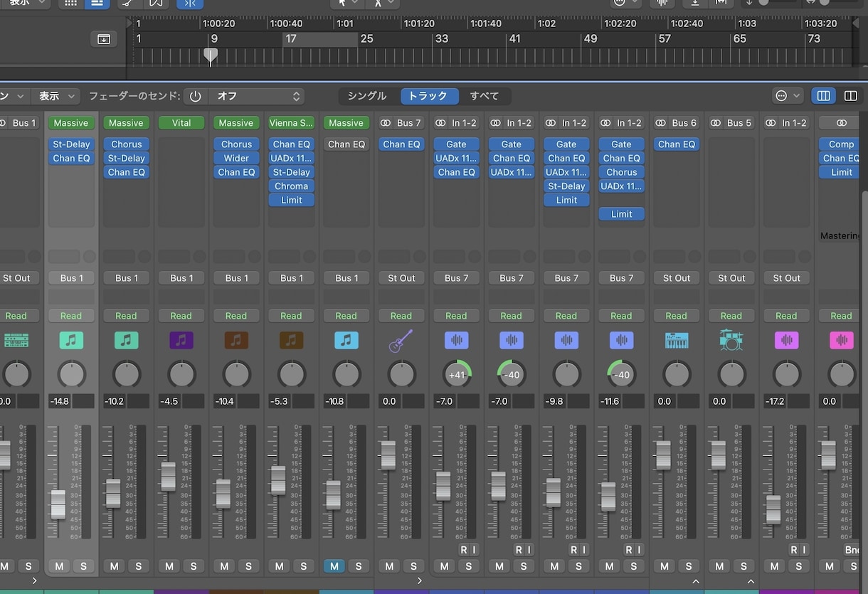Click the note icon on the -10.2 channel

[x=127, y=341]
